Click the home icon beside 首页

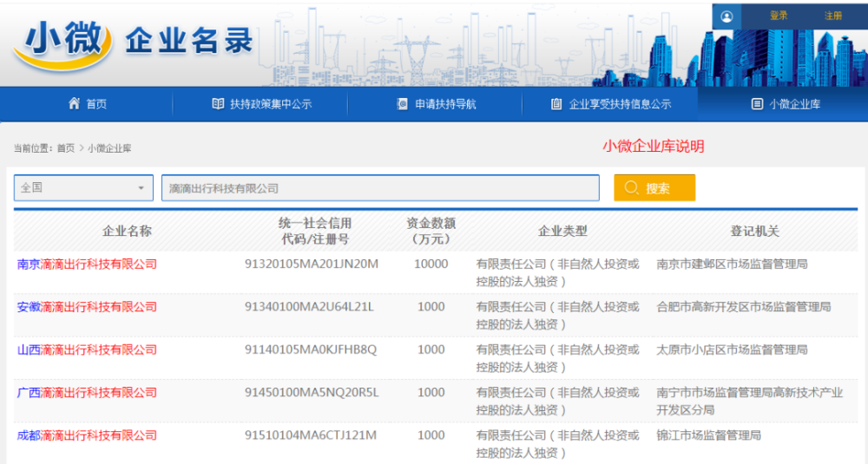74,103
